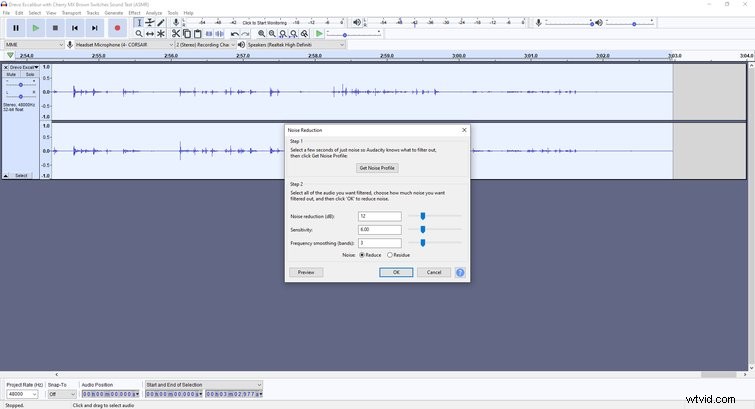Toggle the track Mute button

pyautogui.click(x=12, y=74)
